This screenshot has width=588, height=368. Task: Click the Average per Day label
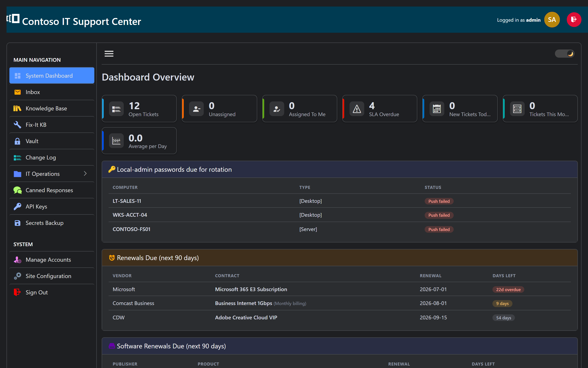click(147, 146)
